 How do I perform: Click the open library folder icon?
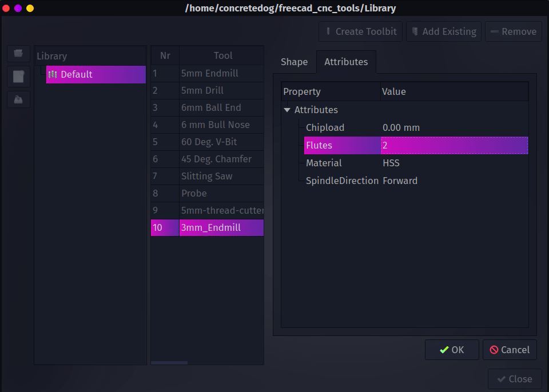(x=18, y=54)
